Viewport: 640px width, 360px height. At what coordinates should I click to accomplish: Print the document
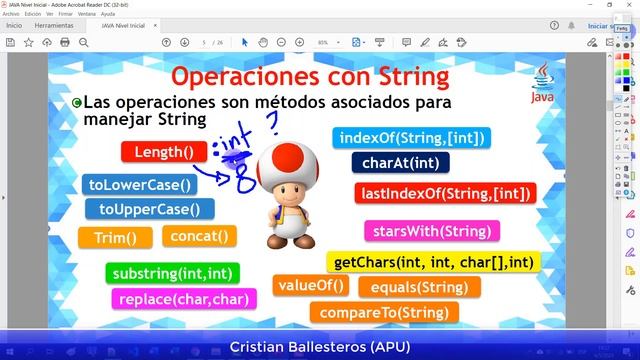tap(65, 42)
